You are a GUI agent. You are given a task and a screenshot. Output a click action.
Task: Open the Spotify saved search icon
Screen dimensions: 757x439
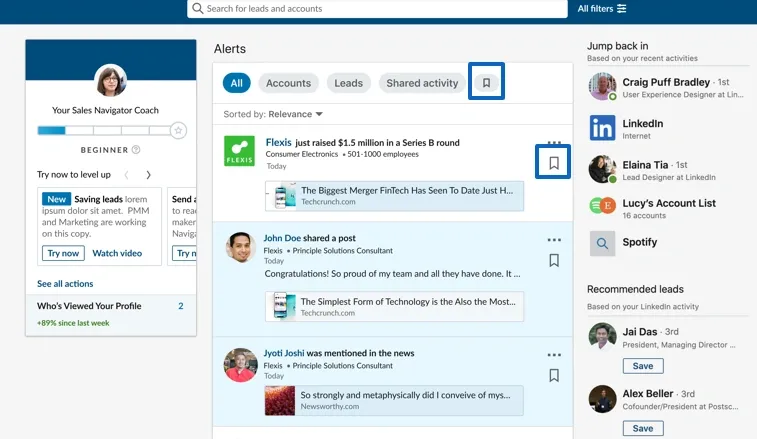(x=602, y=243)
